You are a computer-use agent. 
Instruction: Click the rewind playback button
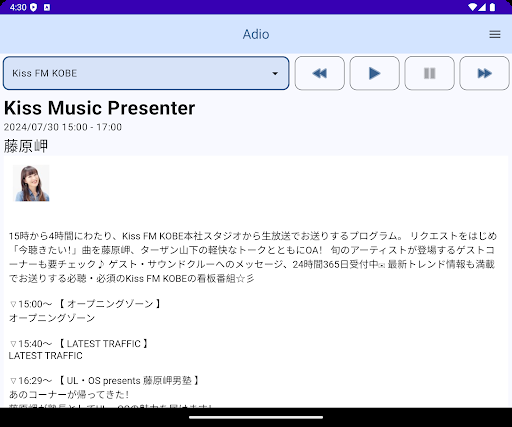click(319, 73)
